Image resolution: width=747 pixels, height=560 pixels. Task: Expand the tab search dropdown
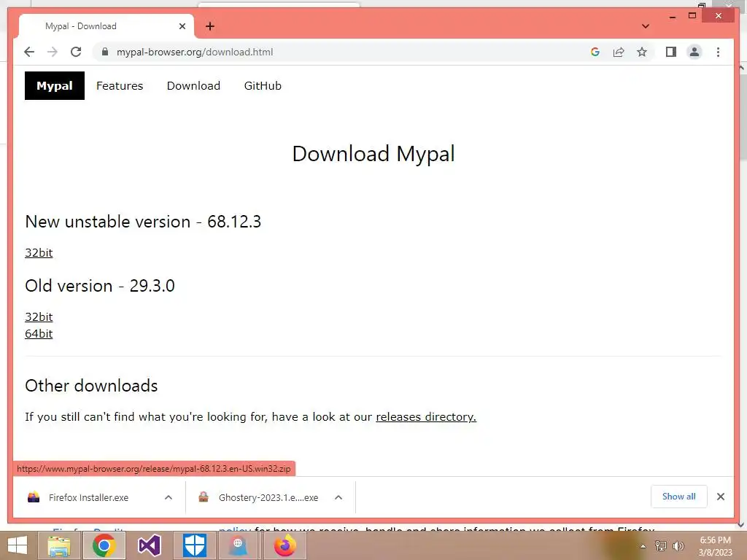pyautogui.click(x=646, y=26)
